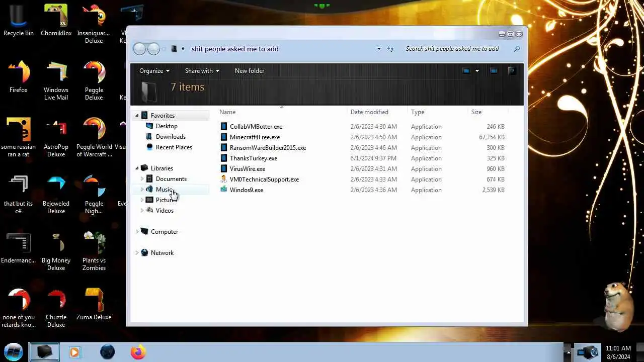Click the media player taskbar icon
Viewport: 644px width, 362px height.
[x=74, y=352]
